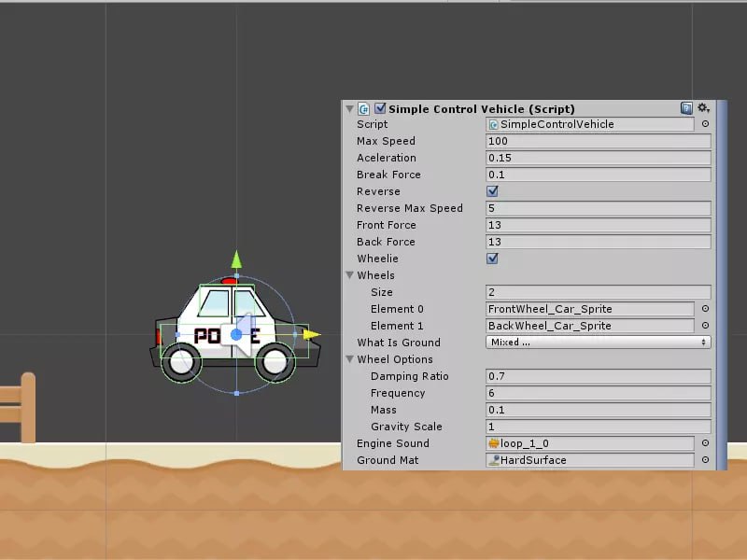The image size is (747, 560).
Task: Open the object picker for Element 1
Action: pyautogui.click(x=706, y=326)
